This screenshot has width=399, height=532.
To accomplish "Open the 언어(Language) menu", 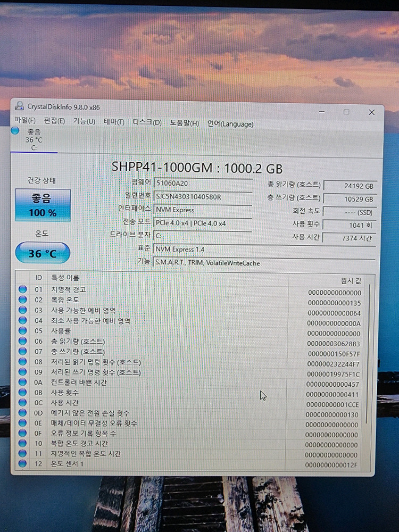I will click(230, 124).
